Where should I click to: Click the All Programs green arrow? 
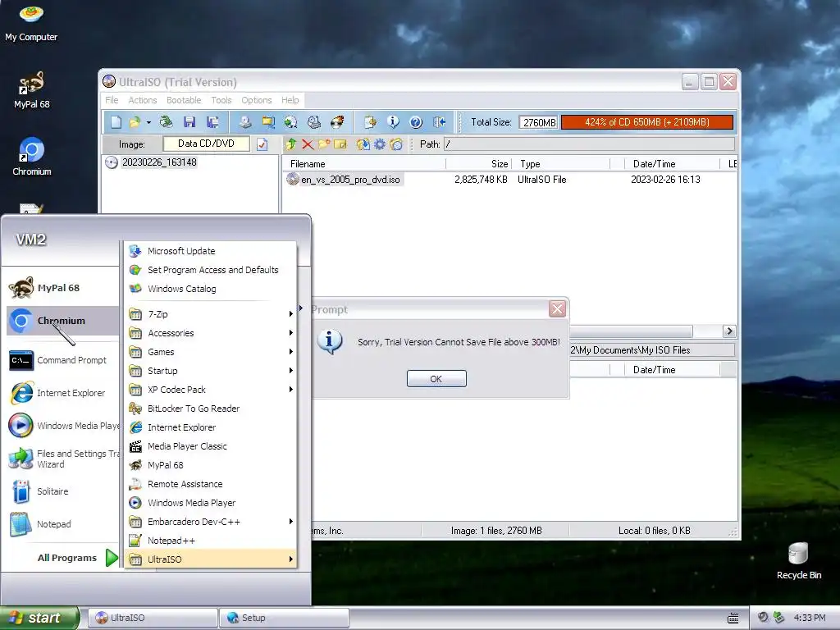pyautogui.click(x=112, y=558)
